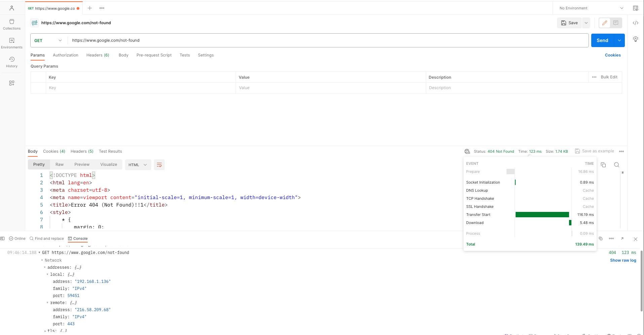
Task: Switch to edit mode with pencil icon
Action: [x=605, y=23]
